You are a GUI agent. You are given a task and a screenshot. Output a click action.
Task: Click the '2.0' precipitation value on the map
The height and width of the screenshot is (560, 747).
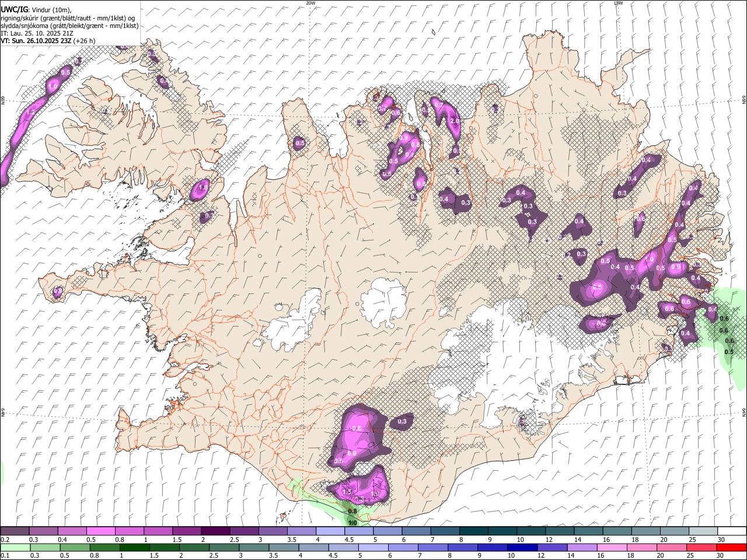coord(455,121)
